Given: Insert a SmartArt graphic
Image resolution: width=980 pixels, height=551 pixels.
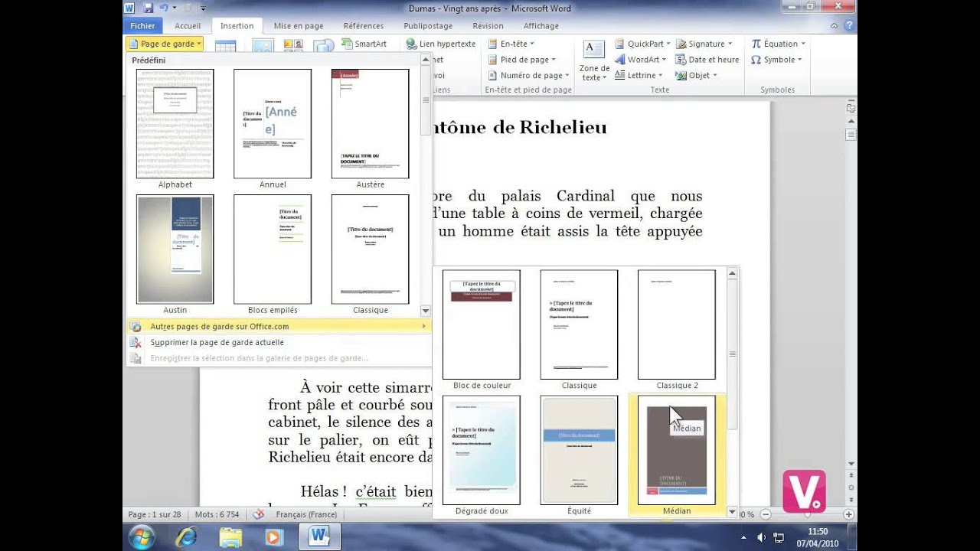Looking at the screenshot, I should point(364,44).
